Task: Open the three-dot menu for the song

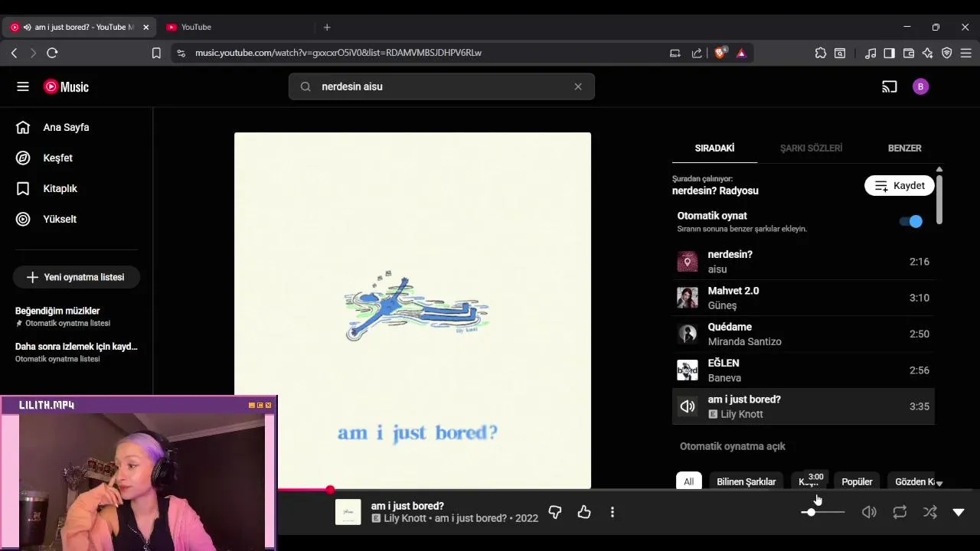Action: (612, 512)
